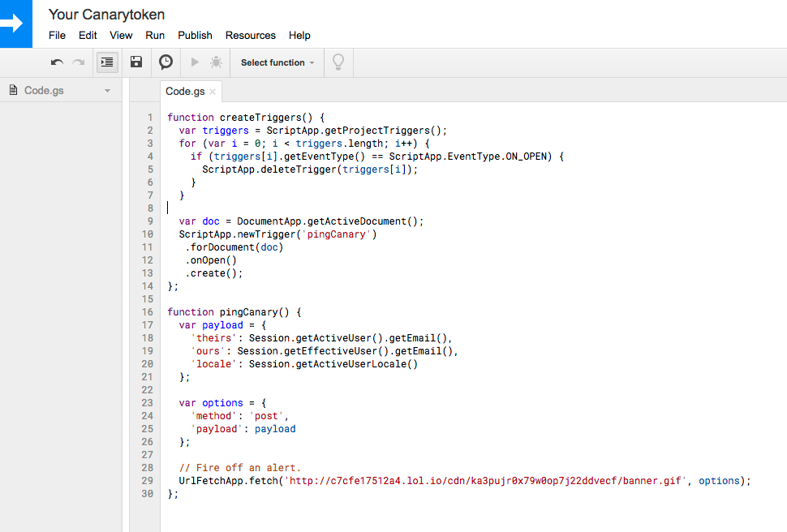Click the ON_OPEN event type text
The height and width of the screenshot is (532, 787).
point(526,157)
